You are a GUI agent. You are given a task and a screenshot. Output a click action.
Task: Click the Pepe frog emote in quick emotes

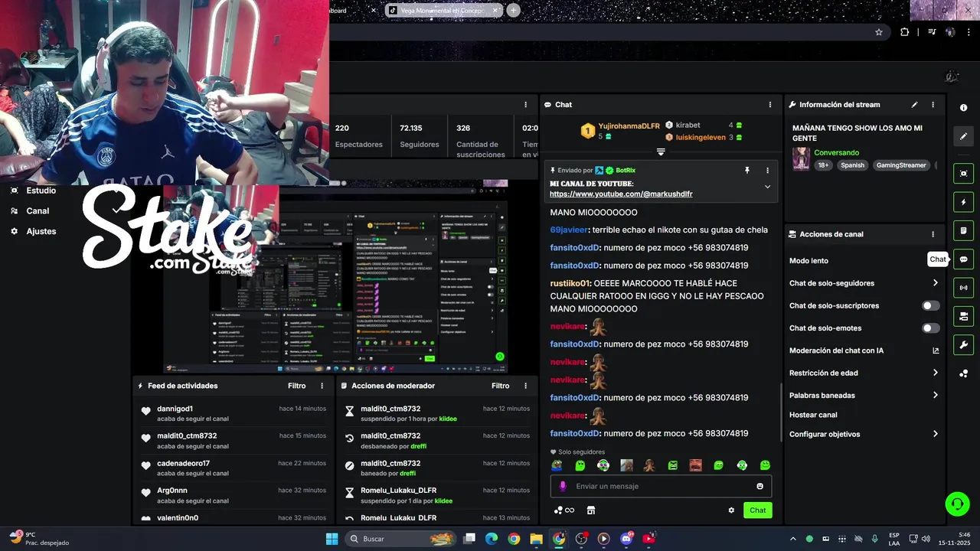[x=557, y=465]
